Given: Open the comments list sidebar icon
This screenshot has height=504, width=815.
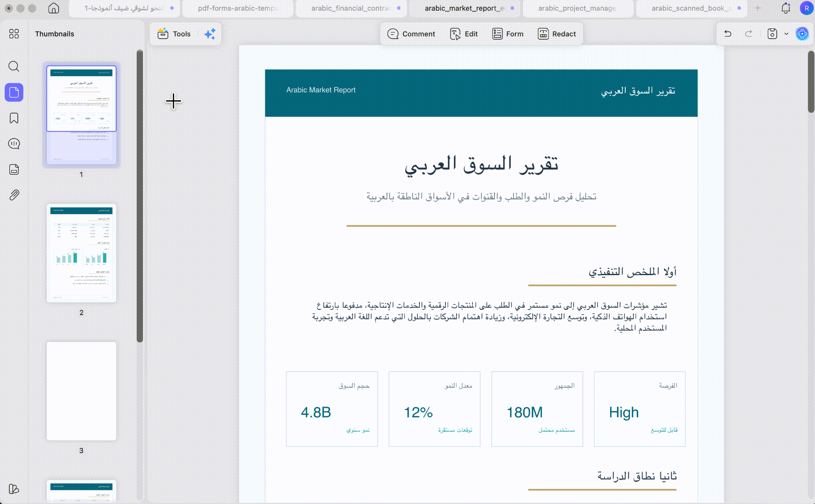Looking at the screenshot, I should tap(14, 144).
